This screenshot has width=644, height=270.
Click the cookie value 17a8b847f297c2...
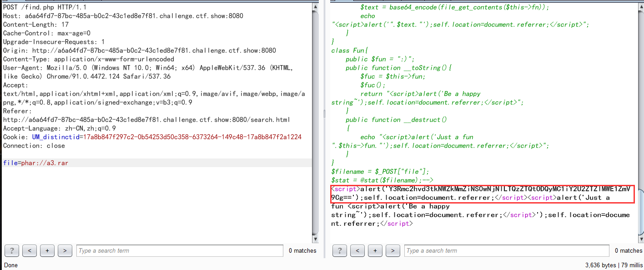[x=192, y=137]
